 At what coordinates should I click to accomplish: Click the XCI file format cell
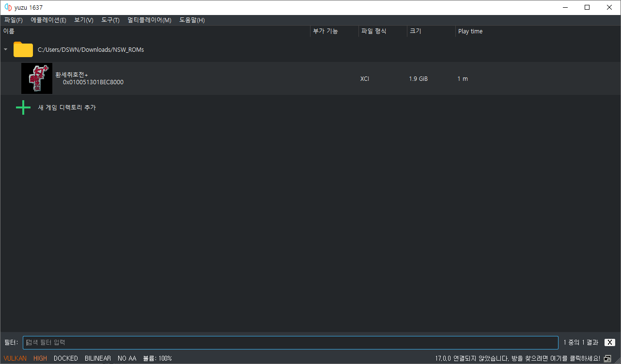point(365,78)
